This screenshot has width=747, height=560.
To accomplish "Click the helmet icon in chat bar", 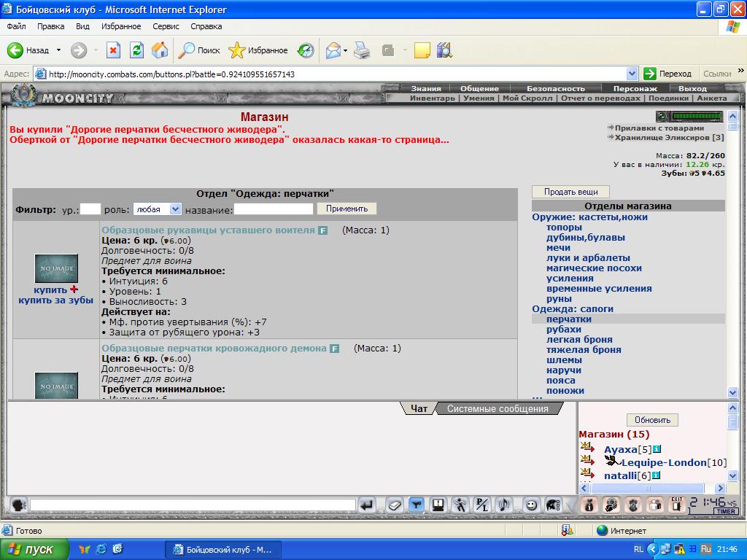I will pyautogui.click(x=553, y=505).
